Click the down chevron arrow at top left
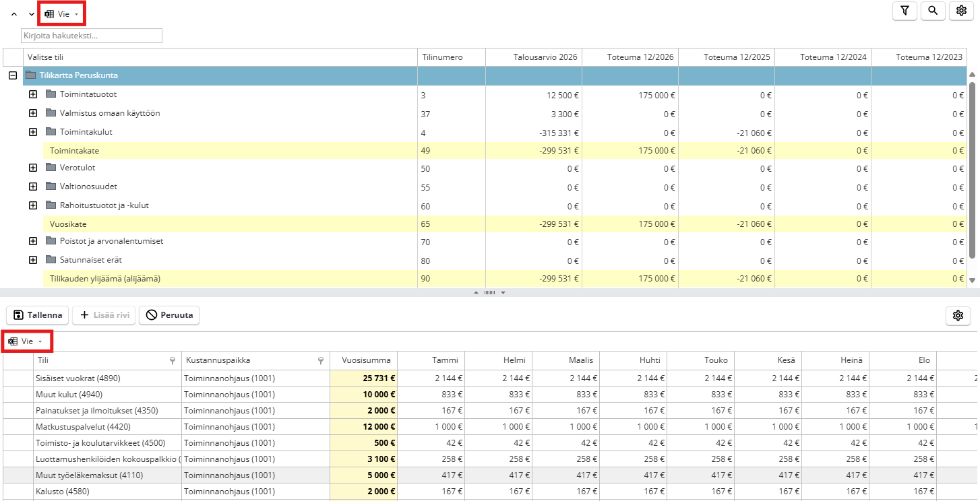This screenshot has width=980, height=501. pyautogui.click(x=31, y=14)
